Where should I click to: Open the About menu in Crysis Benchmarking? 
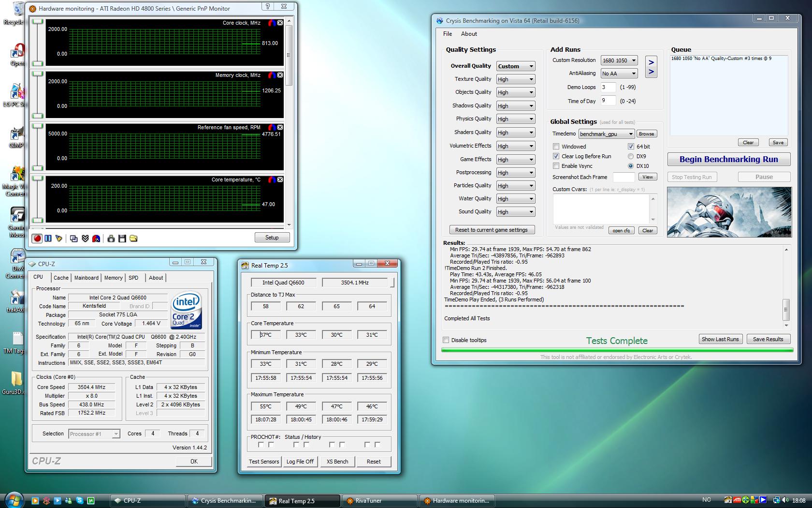point(469,34)
